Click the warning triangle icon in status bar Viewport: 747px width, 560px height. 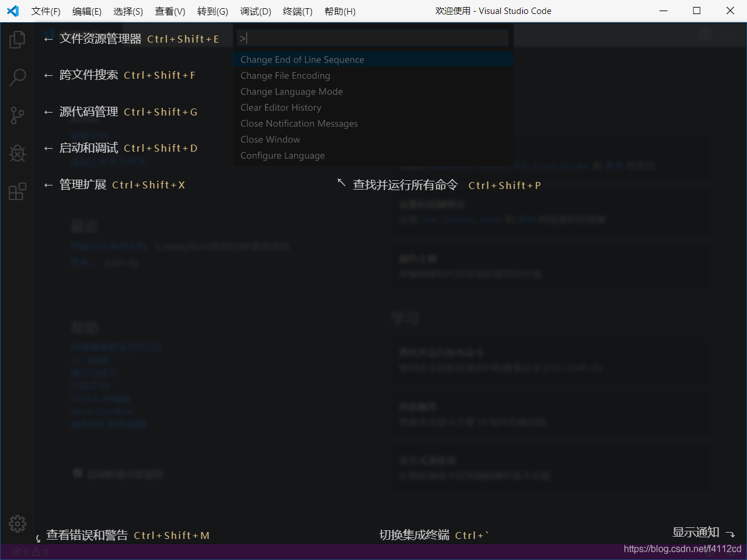coord(36,552)
